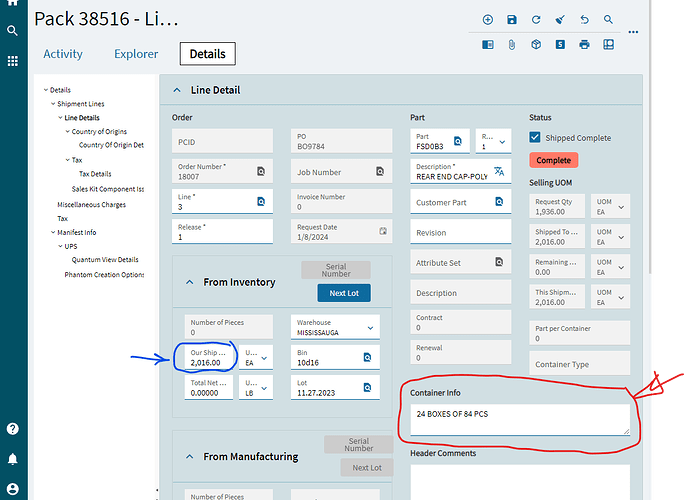The image size is (684, 500).
Task: Click the dashboard layout icon beside the printer
Action: (608, 45)
